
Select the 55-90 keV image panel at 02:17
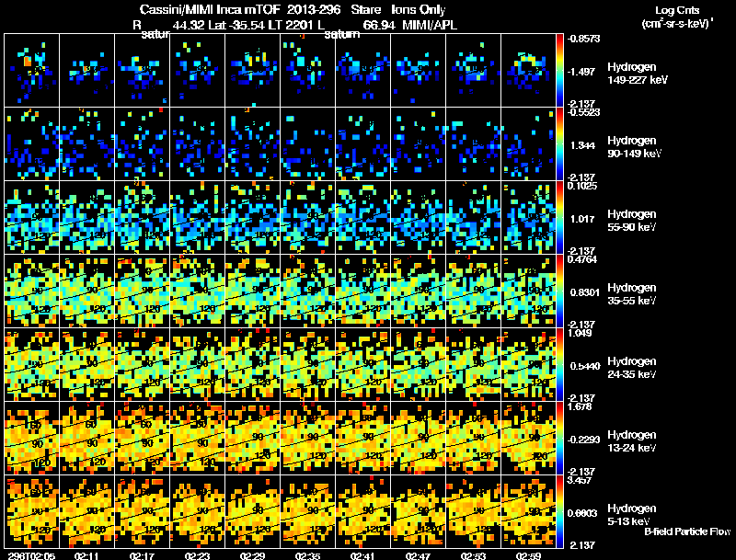click(x=143, y=218)
